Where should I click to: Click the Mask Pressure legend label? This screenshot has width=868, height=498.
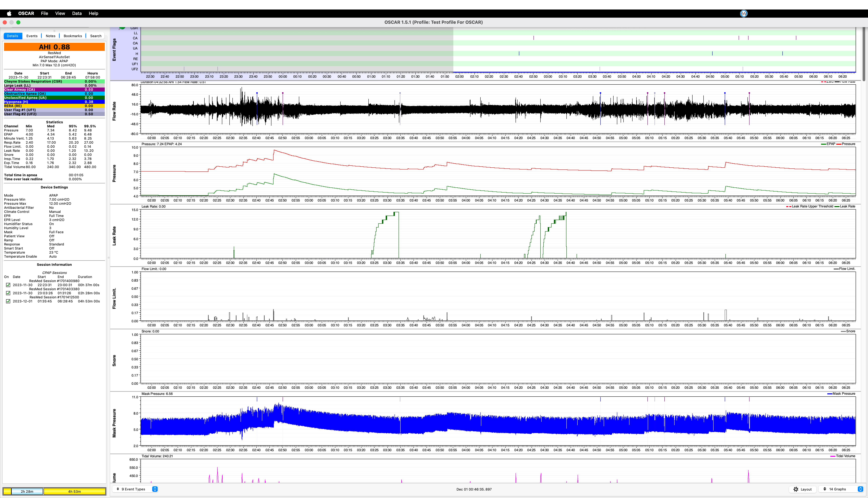[x=841, y=394]
